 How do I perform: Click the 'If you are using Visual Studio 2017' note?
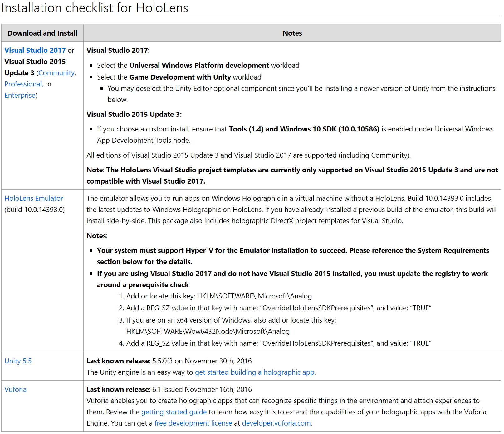[292, 279]
